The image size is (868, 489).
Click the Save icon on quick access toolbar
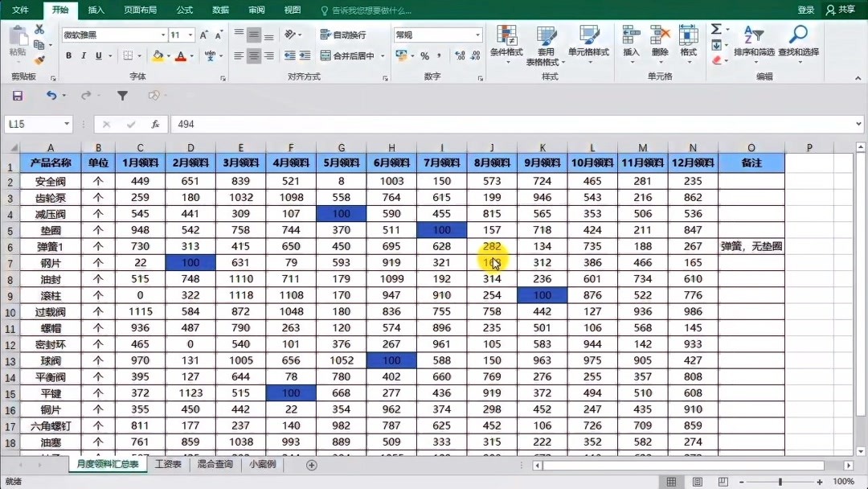(18, 94)
